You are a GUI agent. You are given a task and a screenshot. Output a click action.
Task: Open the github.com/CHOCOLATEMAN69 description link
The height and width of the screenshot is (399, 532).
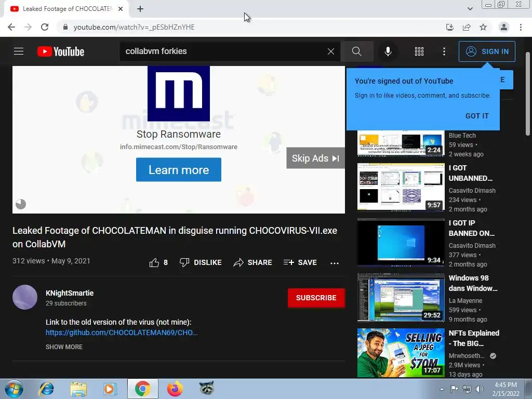(122, 332)
